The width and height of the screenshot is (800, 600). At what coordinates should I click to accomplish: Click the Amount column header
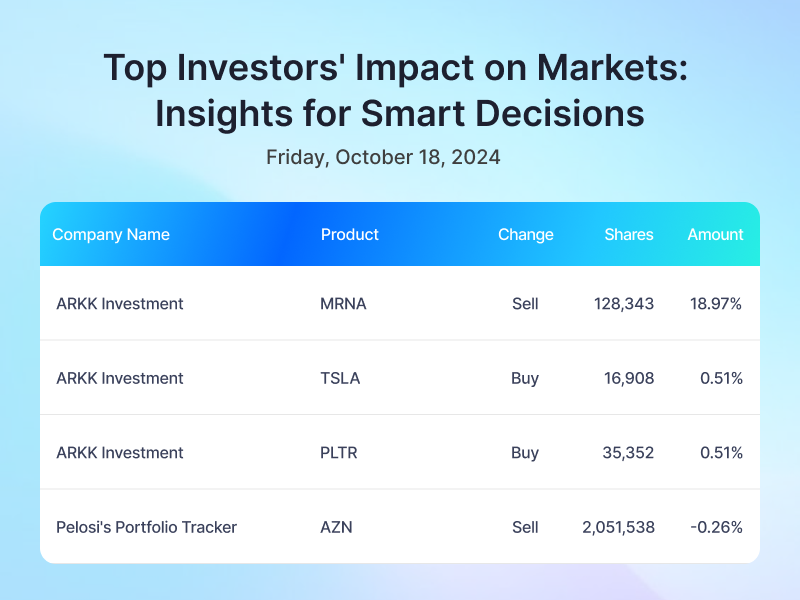(x=715, y=234)
